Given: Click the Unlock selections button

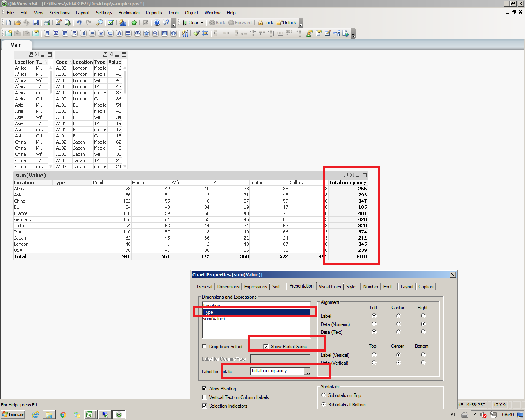Looking at the screenshot, I should coord(286,23).
